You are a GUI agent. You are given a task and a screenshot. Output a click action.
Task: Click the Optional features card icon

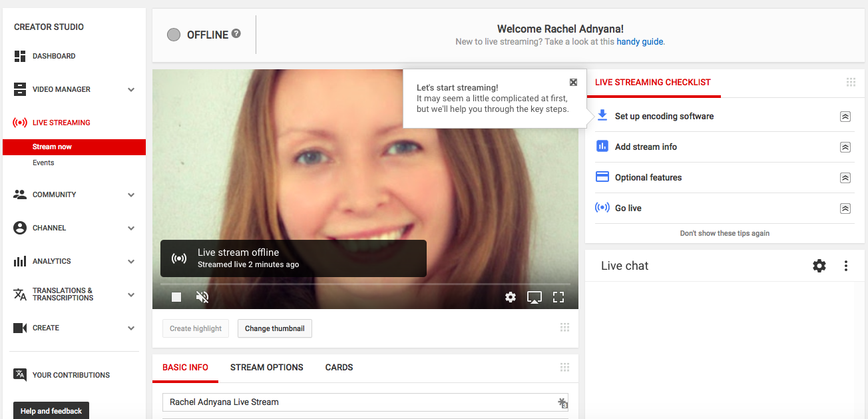pos(602,177)
